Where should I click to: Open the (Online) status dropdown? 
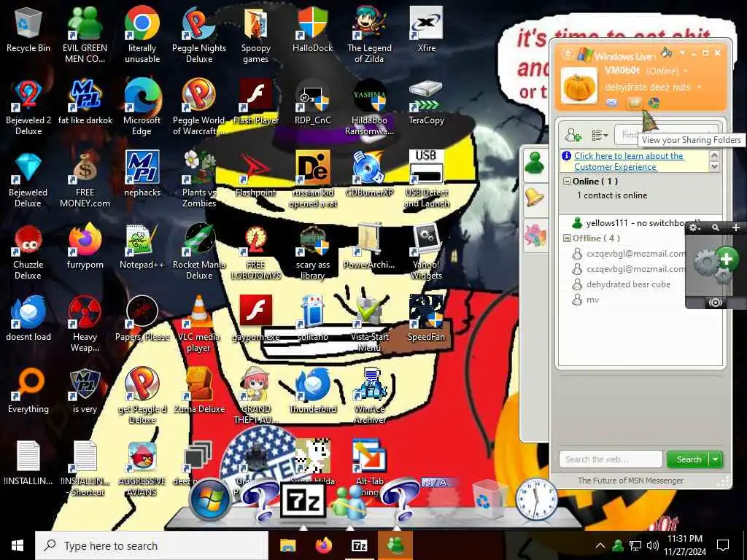667,71
